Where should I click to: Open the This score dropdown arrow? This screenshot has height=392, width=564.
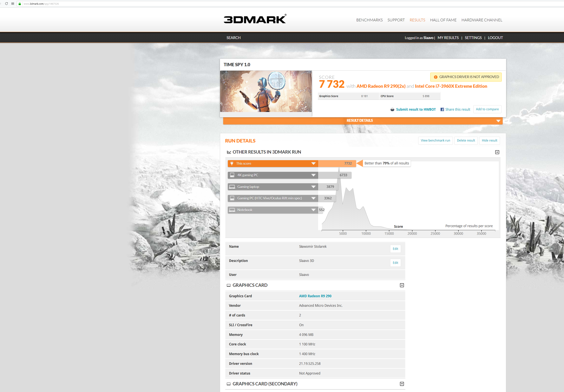pyautogui.click(x=313, y=164)
